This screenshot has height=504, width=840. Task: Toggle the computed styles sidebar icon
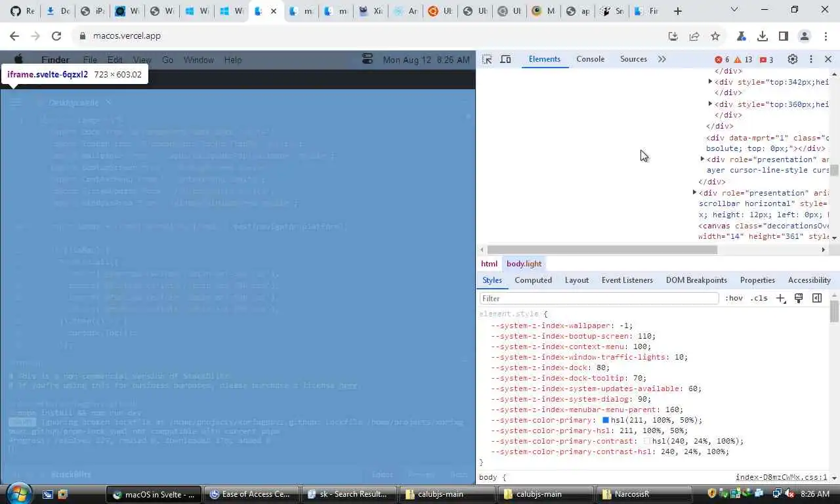(x=817, y=298)
